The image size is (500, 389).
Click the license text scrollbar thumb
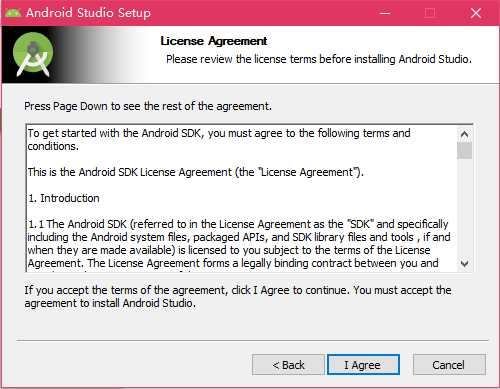[464, 151]
